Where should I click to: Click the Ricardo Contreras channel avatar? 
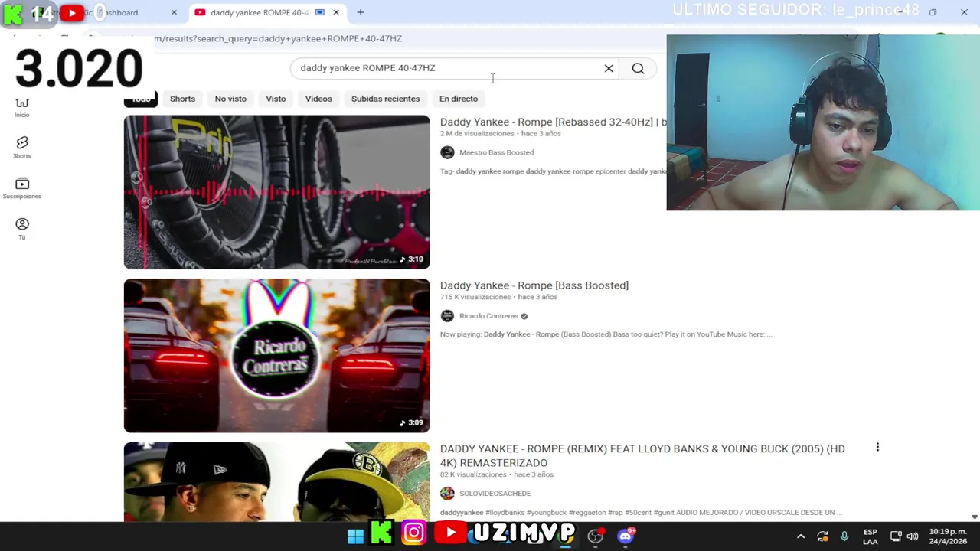pos(447,316)
